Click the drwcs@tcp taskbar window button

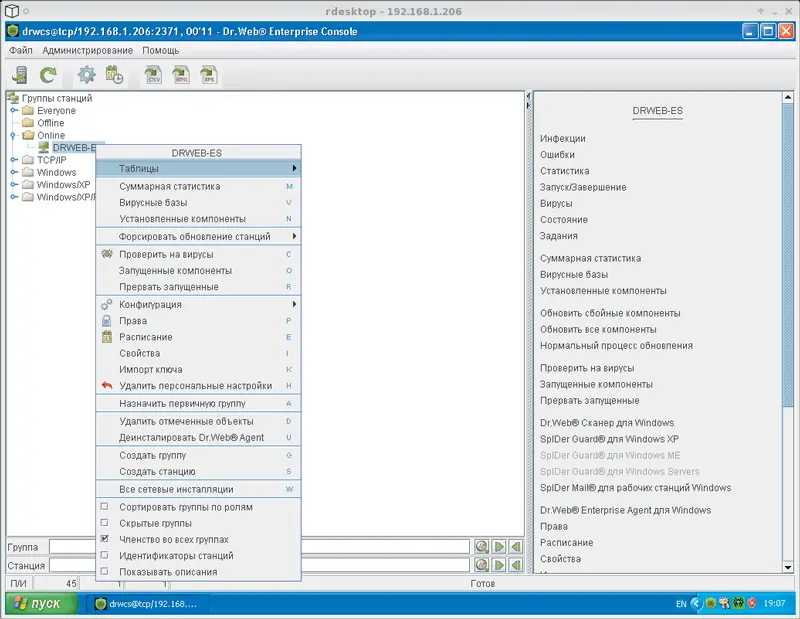[146, 604]
